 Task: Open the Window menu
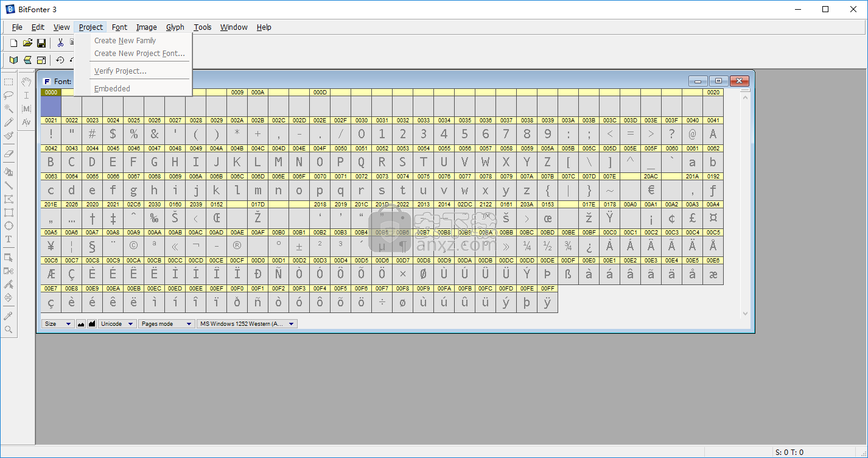234,27
